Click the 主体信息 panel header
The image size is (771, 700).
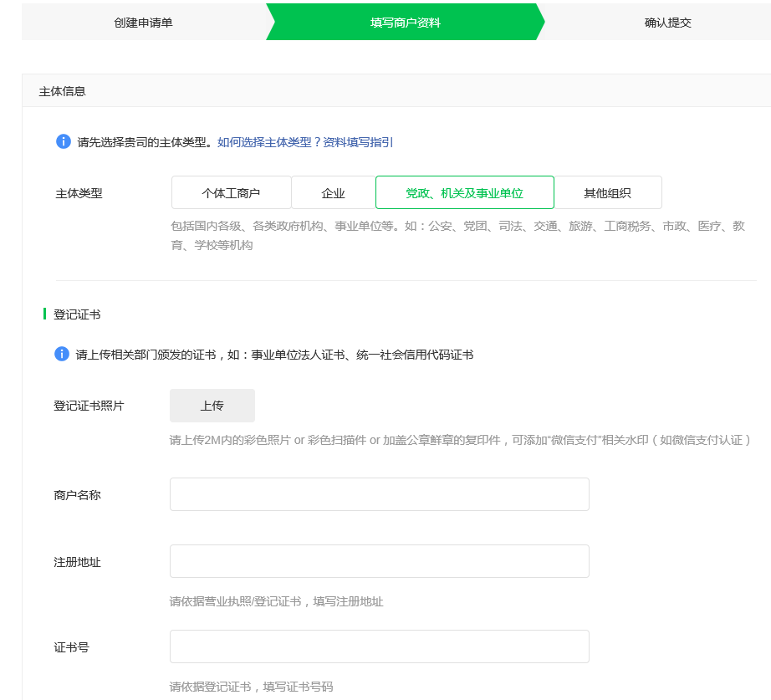point(63,91)
